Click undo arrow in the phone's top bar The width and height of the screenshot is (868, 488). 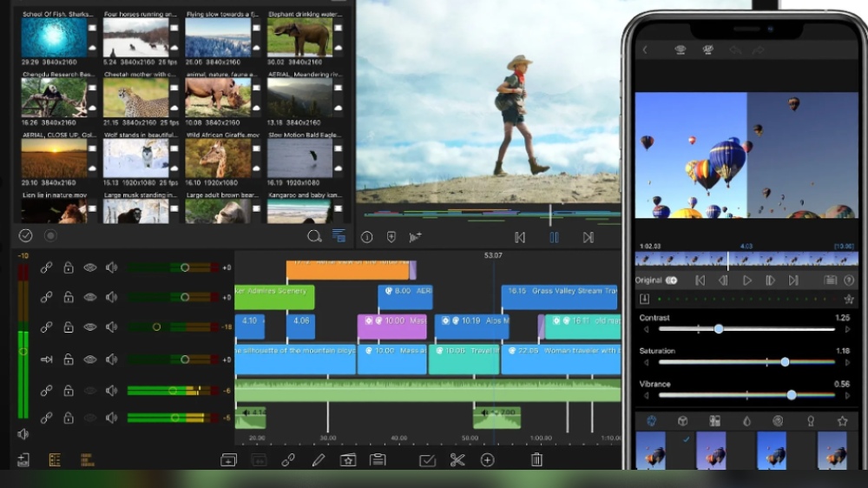(735, 50)
